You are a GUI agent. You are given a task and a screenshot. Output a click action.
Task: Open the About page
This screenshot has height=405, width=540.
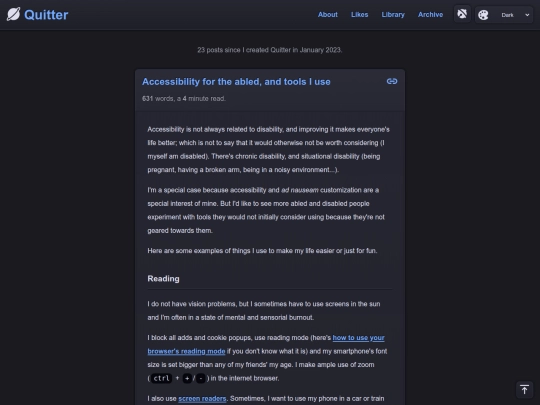point(328,14)
